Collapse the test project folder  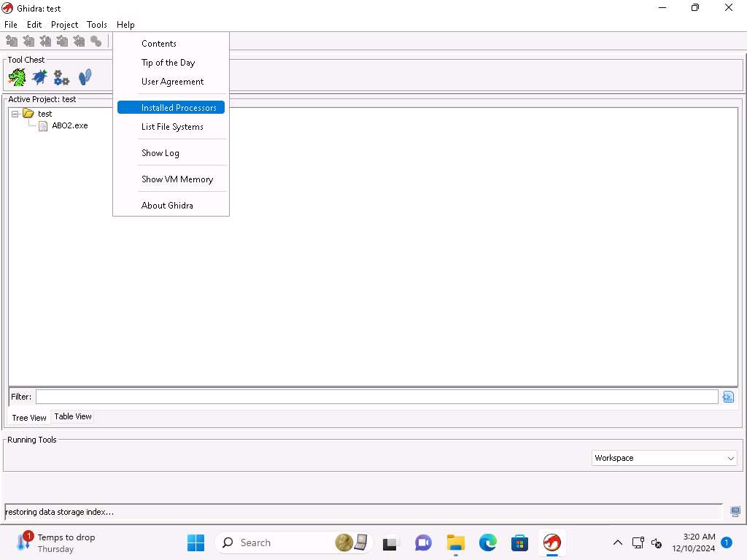pos(15,114)
